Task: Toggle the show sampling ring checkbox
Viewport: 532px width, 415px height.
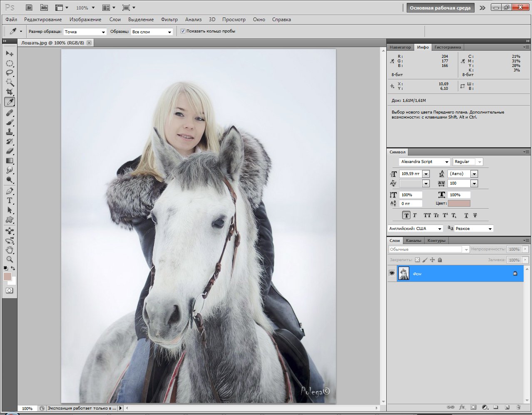Action: tap(183, 31)
